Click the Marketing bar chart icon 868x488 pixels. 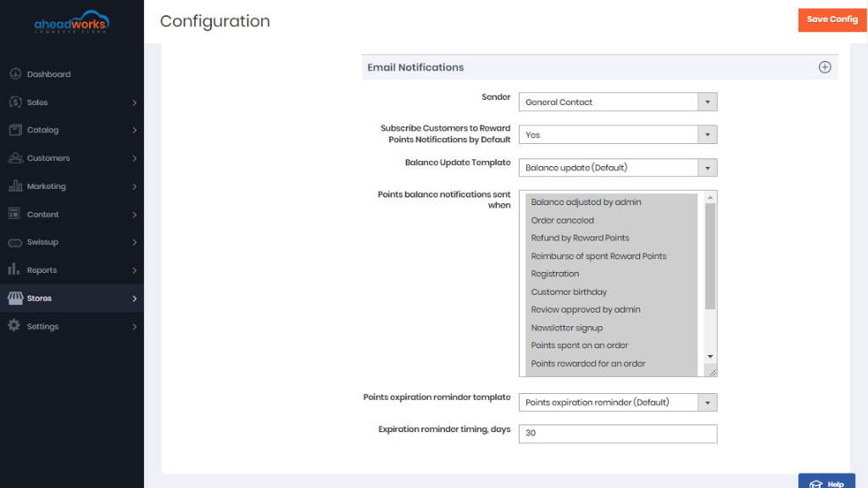[15, 186]
